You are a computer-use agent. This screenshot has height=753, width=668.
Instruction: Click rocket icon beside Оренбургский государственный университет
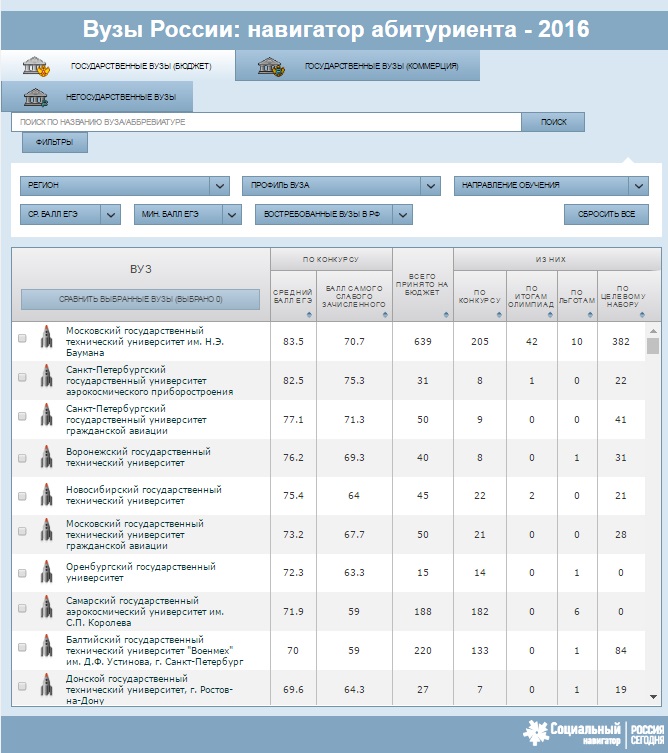(47, 571)
